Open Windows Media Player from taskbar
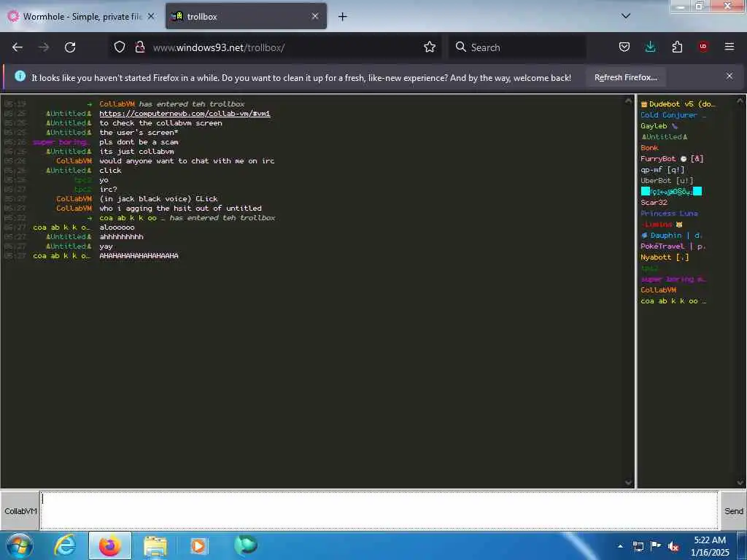This screenshot has width=747, height=560. coord(198,545)
